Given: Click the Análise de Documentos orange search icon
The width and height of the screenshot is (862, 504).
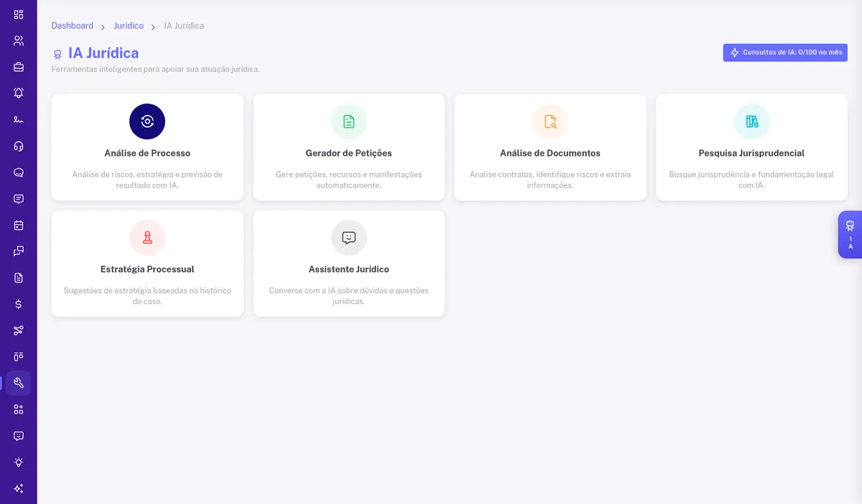Looking at the screenshot, I should [x=550, y=121].
